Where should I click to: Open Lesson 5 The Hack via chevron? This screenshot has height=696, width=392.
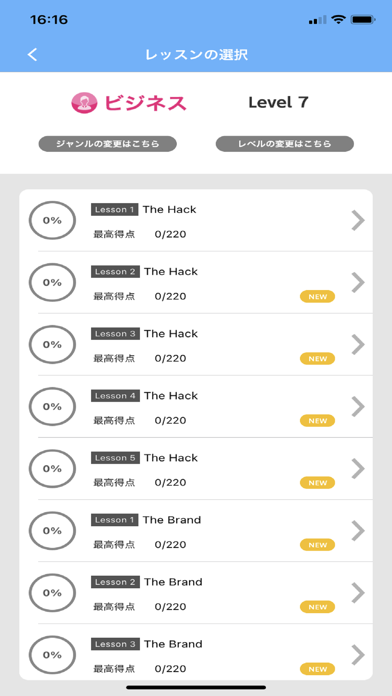(x=358, y=469)
